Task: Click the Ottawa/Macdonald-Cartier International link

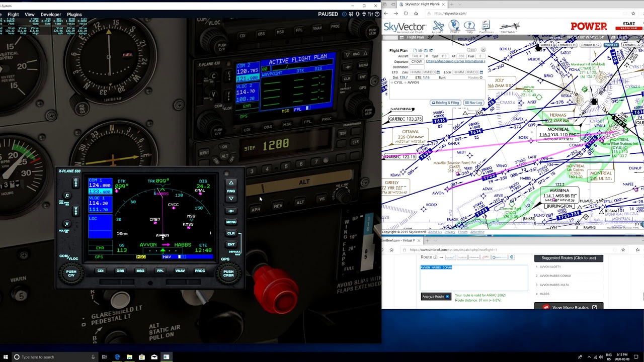Action: tap(456, 61)
